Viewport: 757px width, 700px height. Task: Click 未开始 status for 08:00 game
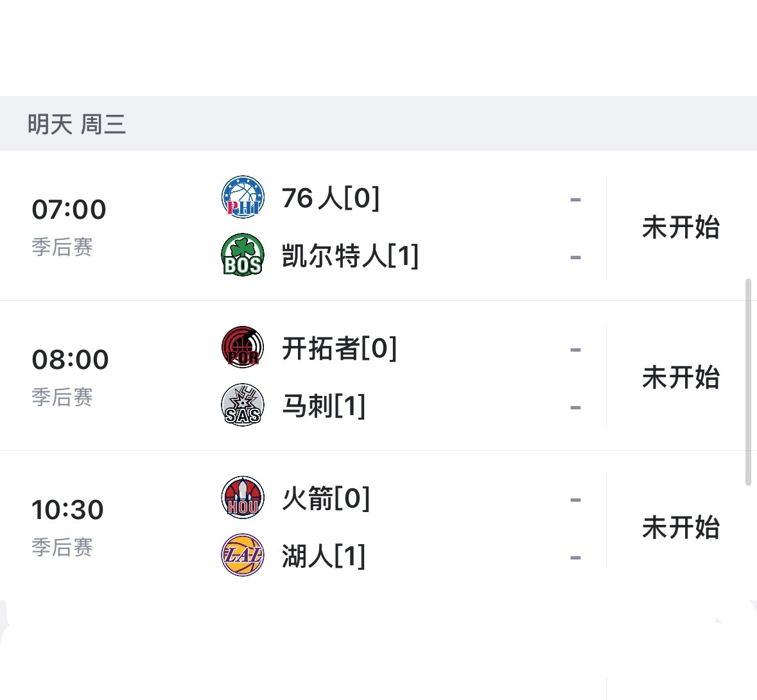(681, 377)
